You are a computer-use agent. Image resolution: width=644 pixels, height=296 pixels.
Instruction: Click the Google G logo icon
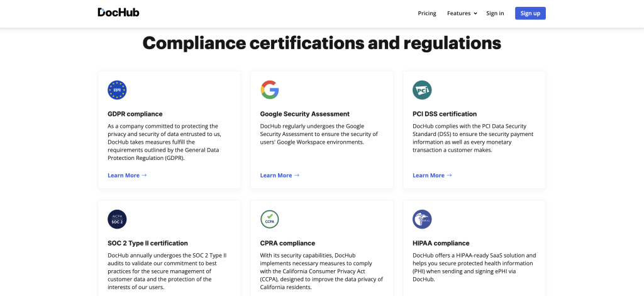click(x=269, y=90)
